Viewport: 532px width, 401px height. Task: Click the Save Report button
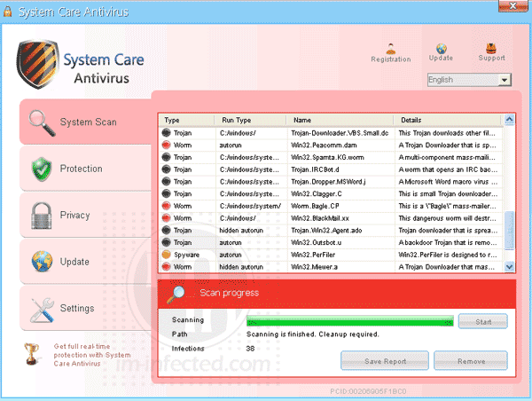pos(385,361)
